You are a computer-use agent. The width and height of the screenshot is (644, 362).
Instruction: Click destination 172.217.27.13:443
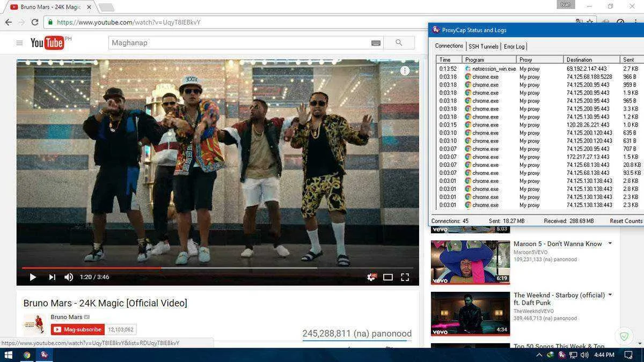tap(588, 157)
